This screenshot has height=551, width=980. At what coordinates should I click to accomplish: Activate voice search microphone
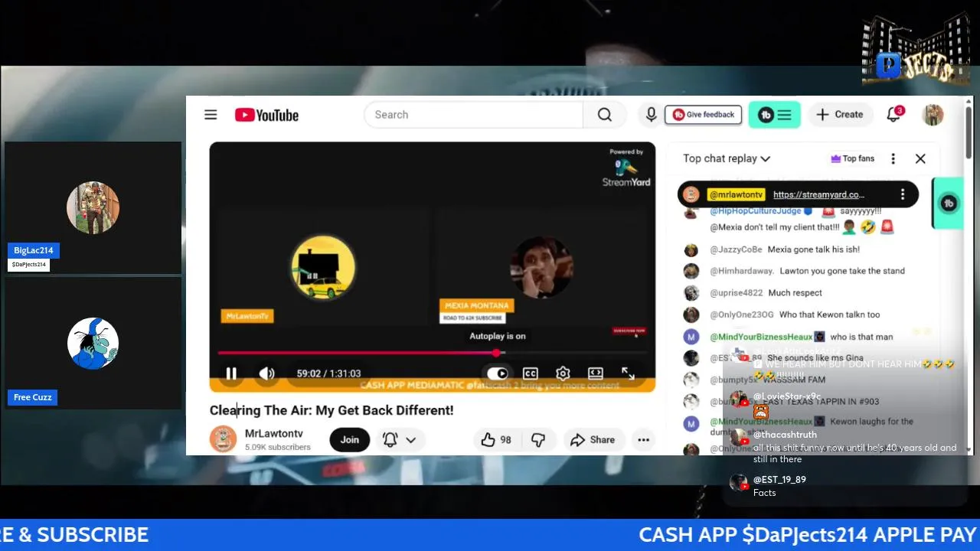[651, 115]
